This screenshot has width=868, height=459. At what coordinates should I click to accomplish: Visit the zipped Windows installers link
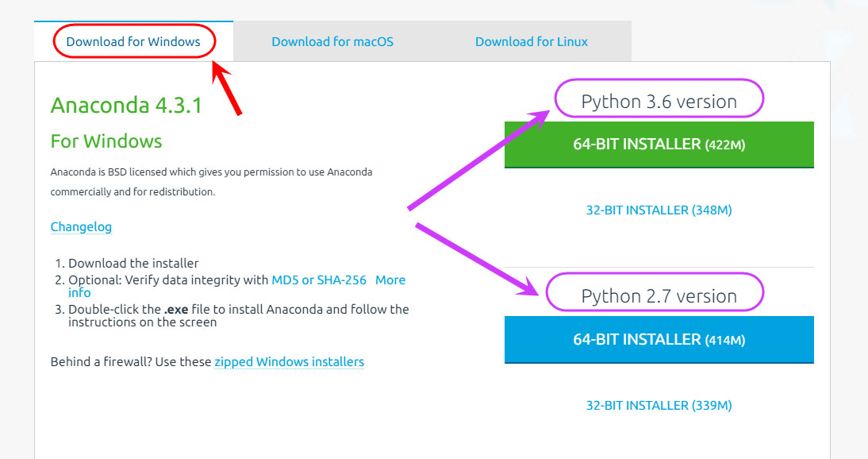(x=289, y=361)
